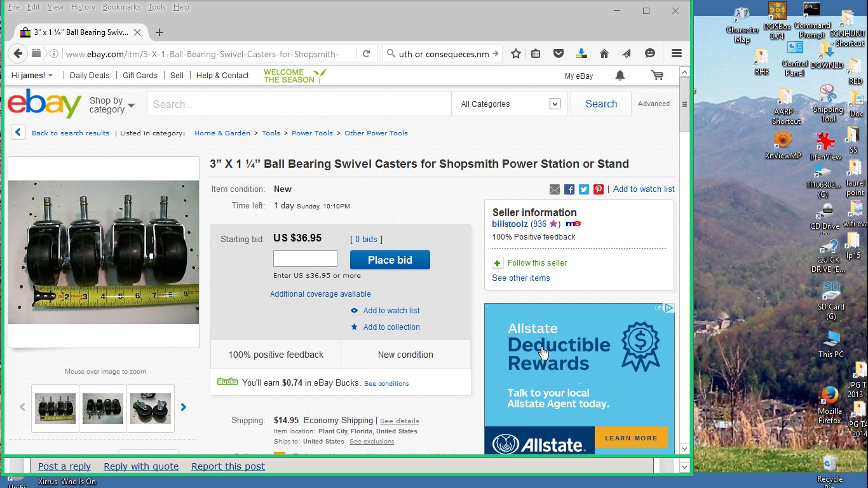Click Additional coverage available link
Image resolution: width=868 pixels, height=488 pixels.
320,294
